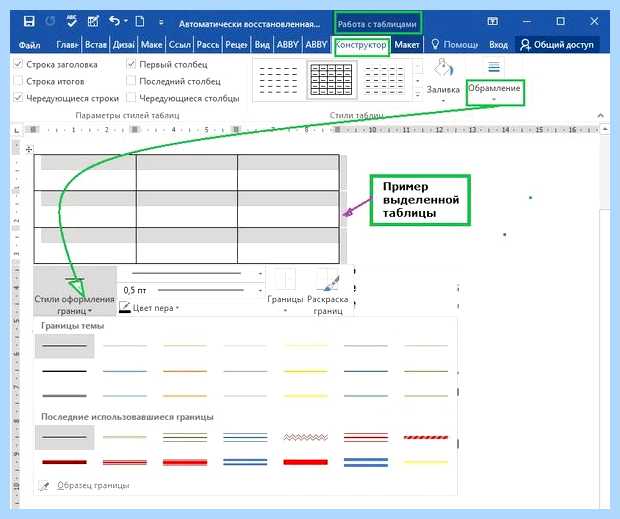The image size is (620, 519).
Task: Select the first highlighted theme border style
Action: pyautogui.click(x=64, y=346)
